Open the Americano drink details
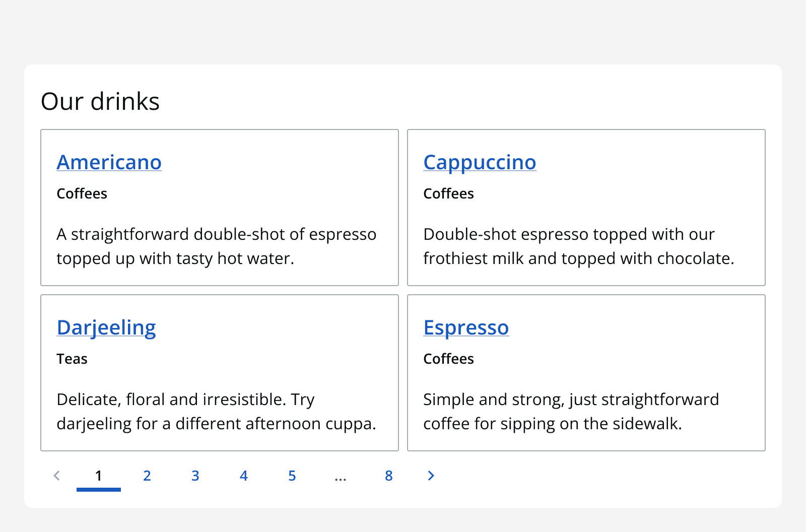This screenshot has width=806, height=532. pyautogui.click(x=109, y=162)
